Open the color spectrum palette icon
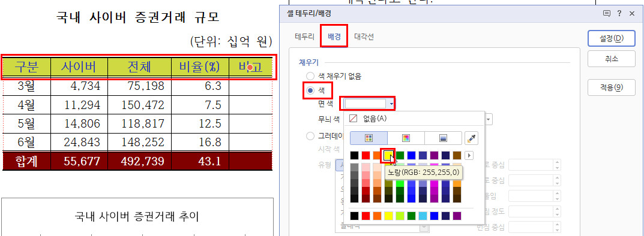The height and width of the screenshot is (236, 644). pyautogui.click(x=406, y=138)
